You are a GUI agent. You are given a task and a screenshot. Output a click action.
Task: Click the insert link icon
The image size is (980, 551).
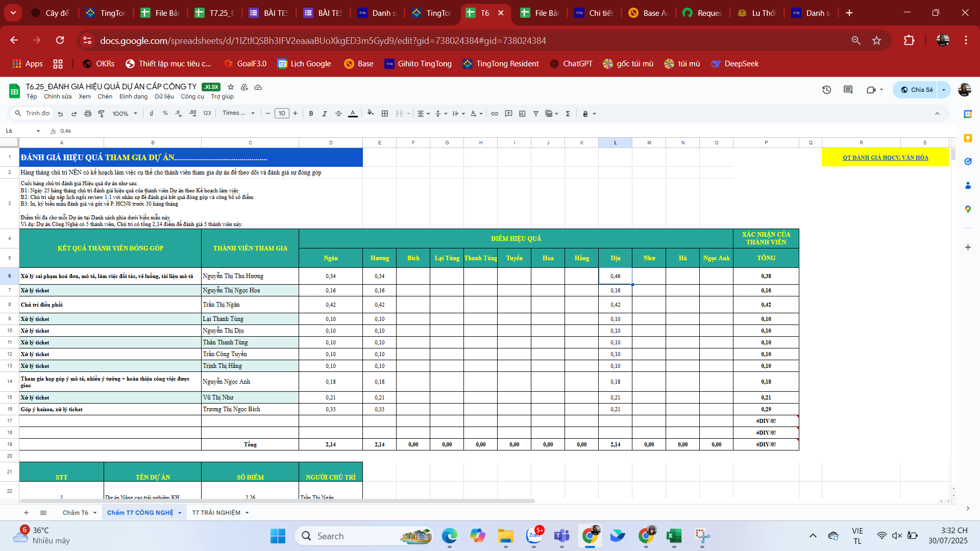[x=495, y=113]
